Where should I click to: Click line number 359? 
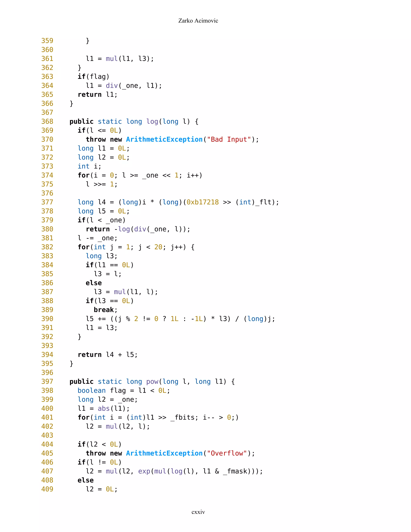[x=47, y=41]
